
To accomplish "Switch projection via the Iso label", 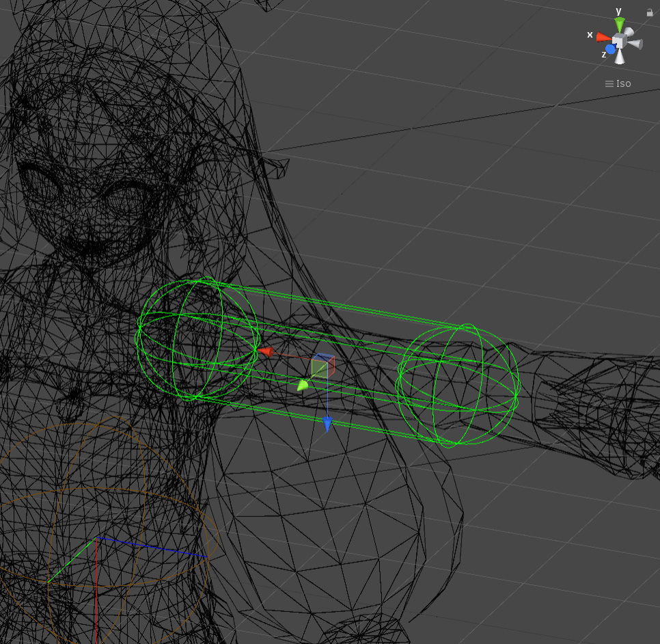I will click(x=623, y=84).
